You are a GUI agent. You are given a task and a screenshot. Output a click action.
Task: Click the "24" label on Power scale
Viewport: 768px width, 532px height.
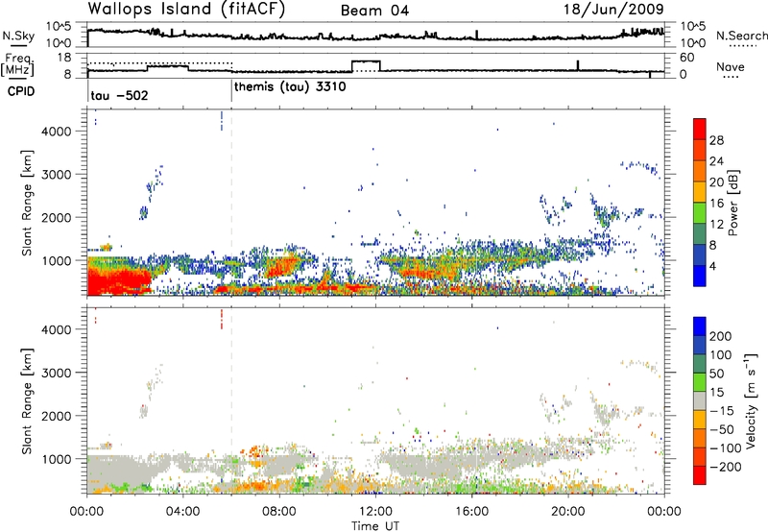tap(716, 161)
